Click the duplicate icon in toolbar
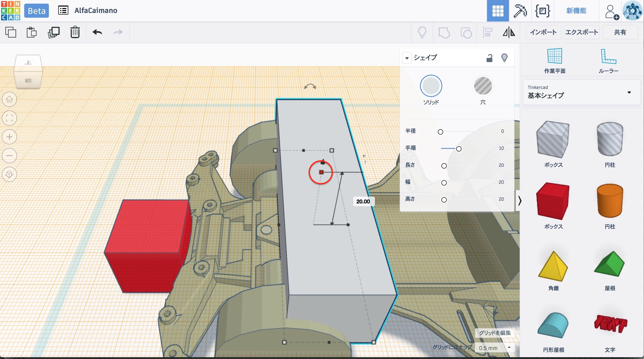This screenshot has height=359, width=644. pos(53,32)
